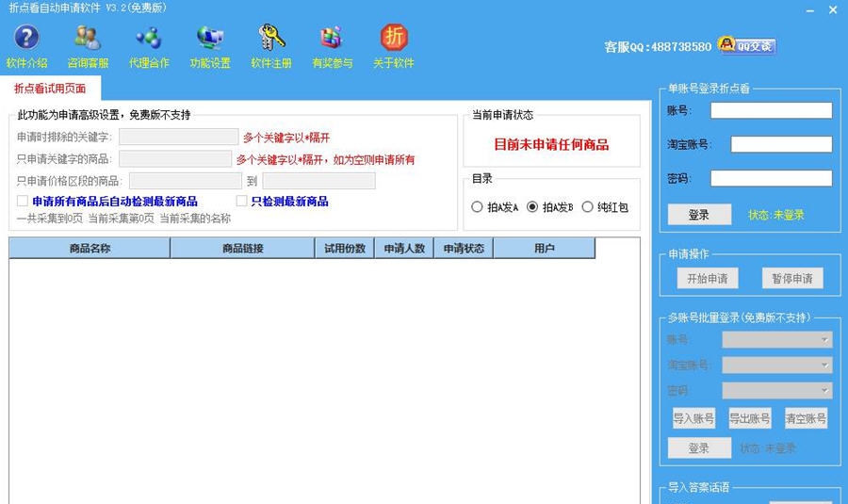Open the 有奖参与 gift icon
Image resolution: width=848 pixels, height=504 pixels.
click(x=332, y=38)
